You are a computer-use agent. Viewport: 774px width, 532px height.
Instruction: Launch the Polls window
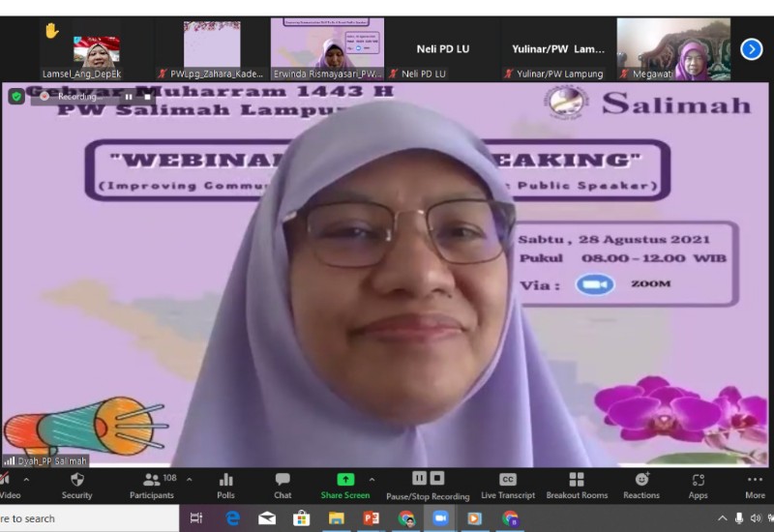pyautogui.click(x=225, y=486)
